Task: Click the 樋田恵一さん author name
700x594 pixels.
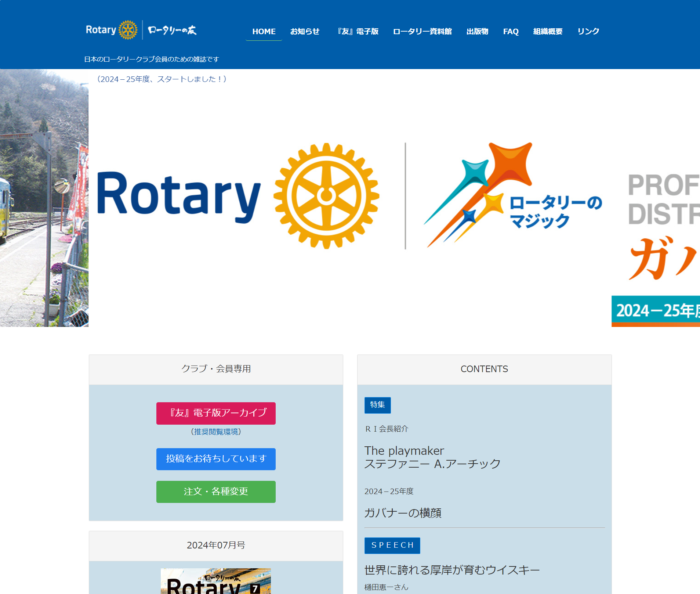Action: pos(386,587)
